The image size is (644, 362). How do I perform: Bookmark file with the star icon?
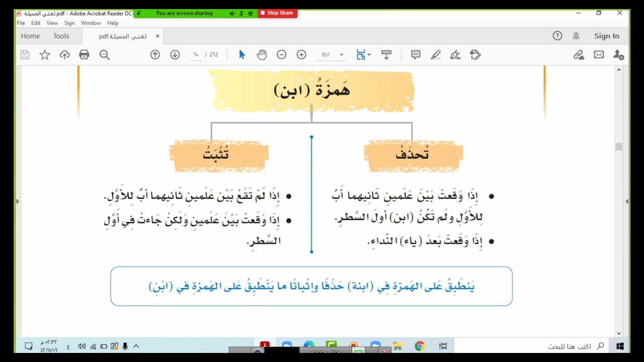[45, 55]
